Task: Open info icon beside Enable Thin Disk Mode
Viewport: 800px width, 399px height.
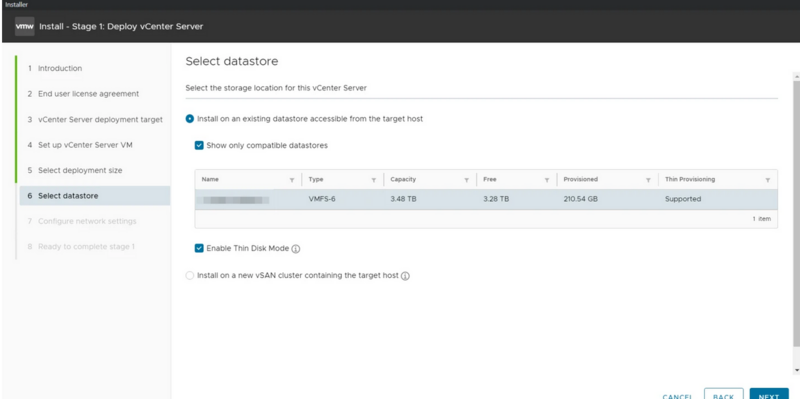Action: (295, 249)
